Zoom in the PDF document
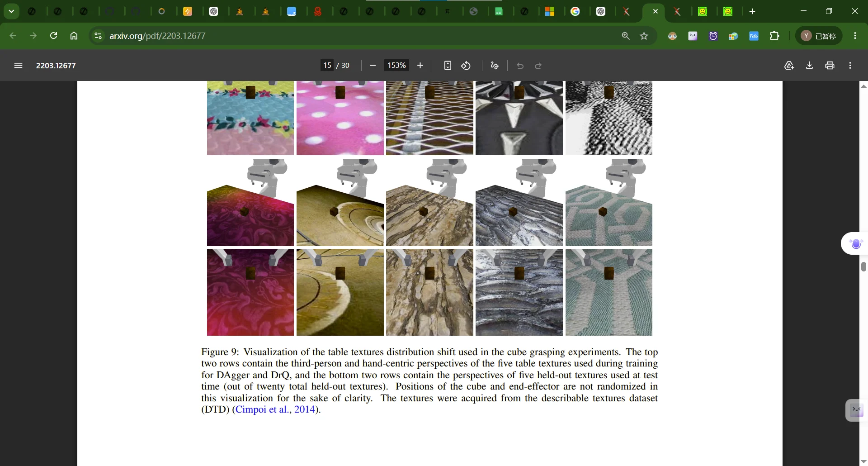Viewport: 868px width, 466px height. 420,66
